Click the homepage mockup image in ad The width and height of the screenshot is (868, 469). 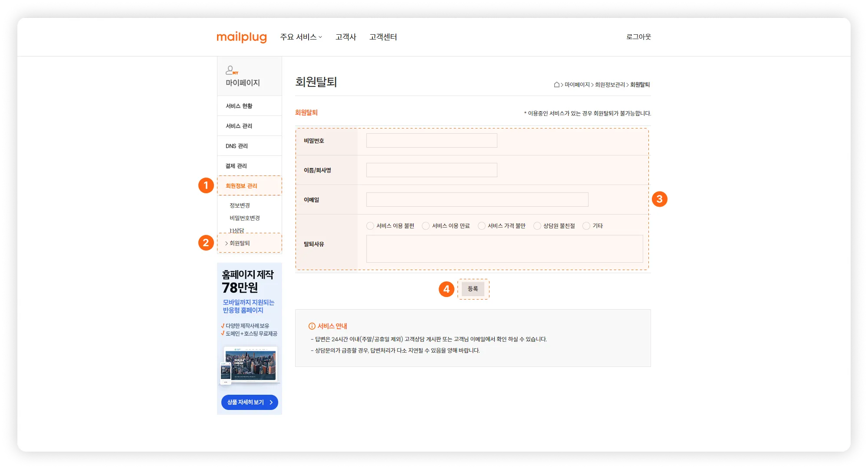tap(250, 365)
